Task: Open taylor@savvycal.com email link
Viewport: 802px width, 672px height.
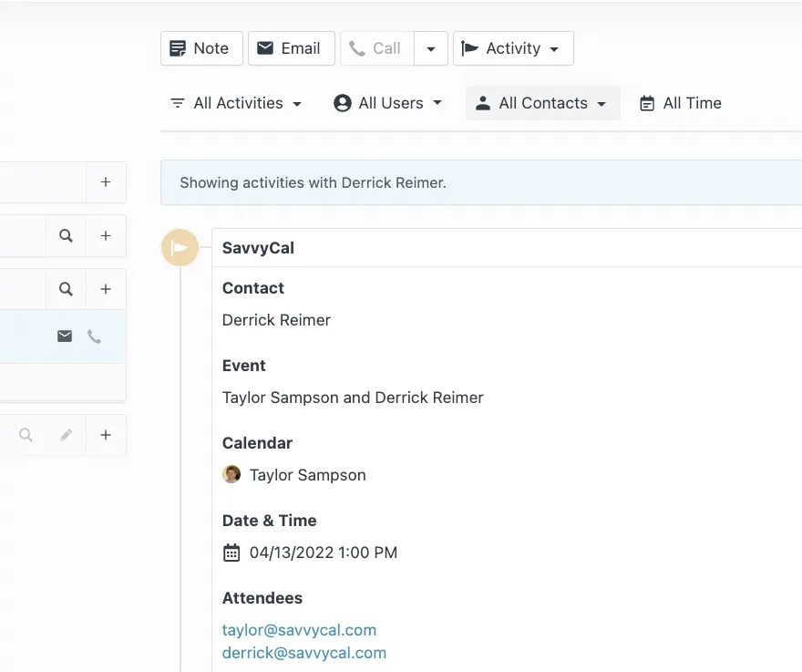Action: (299, 630)
